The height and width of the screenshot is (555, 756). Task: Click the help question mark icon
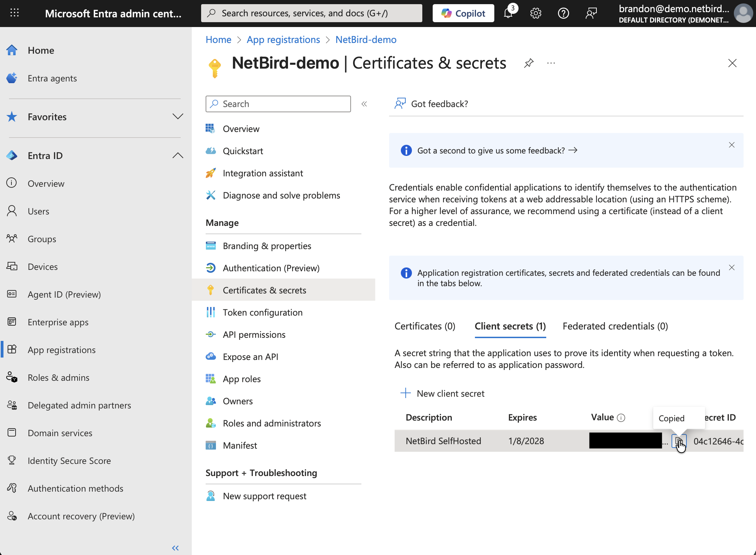tap(563, 14)
